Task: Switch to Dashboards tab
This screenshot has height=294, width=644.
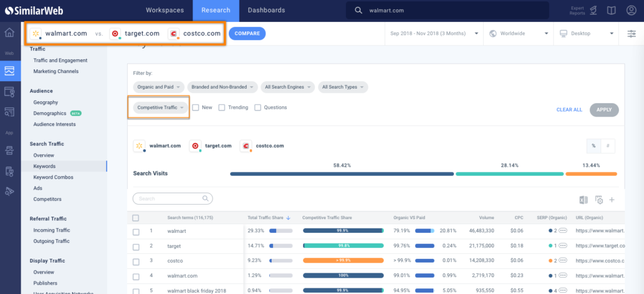Action: tap(266, 11)
